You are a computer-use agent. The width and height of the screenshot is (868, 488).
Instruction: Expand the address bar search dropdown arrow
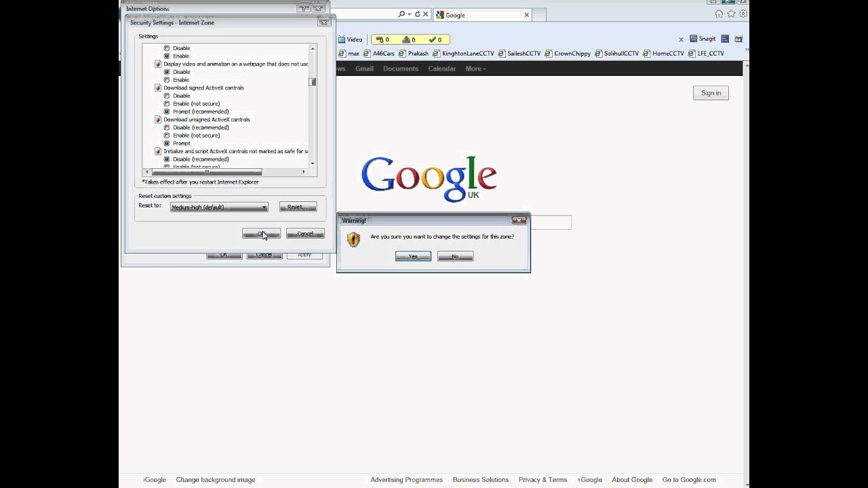410,14
